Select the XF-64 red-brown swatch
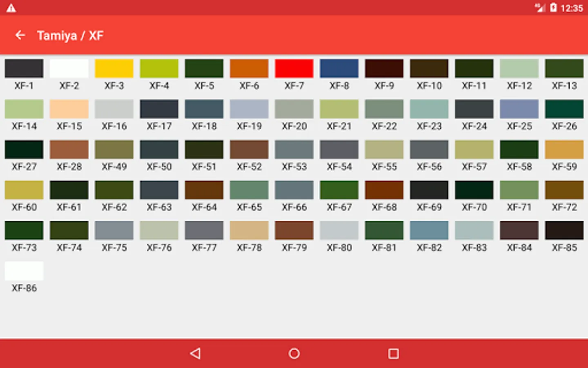588x368 pixels. [204, 190]
